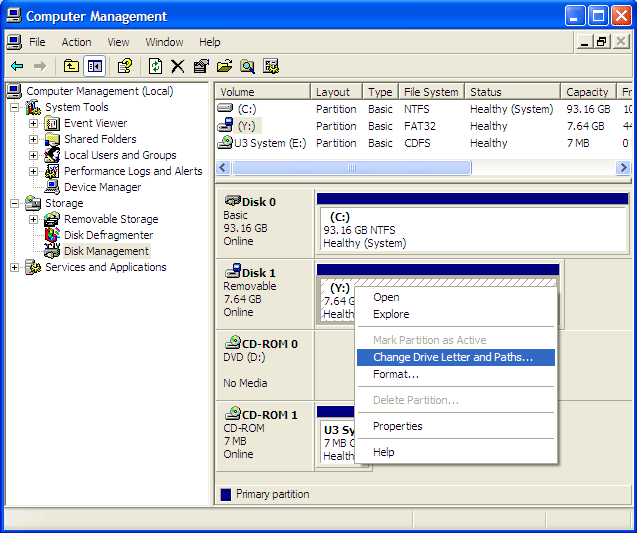The width and height of the screenshot is (637, 533).
Task: Click the Refresh toolbar icon
Action: pos(155,66)
